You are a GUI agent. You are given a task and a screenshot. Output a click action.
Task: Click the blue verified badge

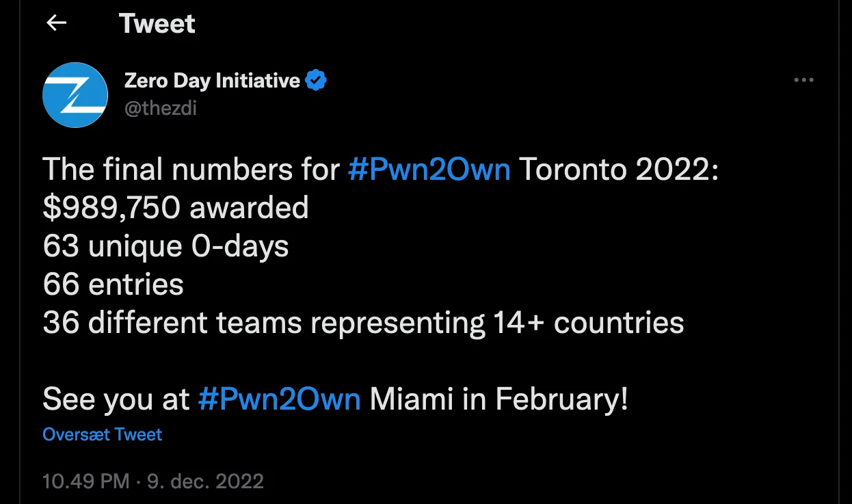click(x=316, y=81)
